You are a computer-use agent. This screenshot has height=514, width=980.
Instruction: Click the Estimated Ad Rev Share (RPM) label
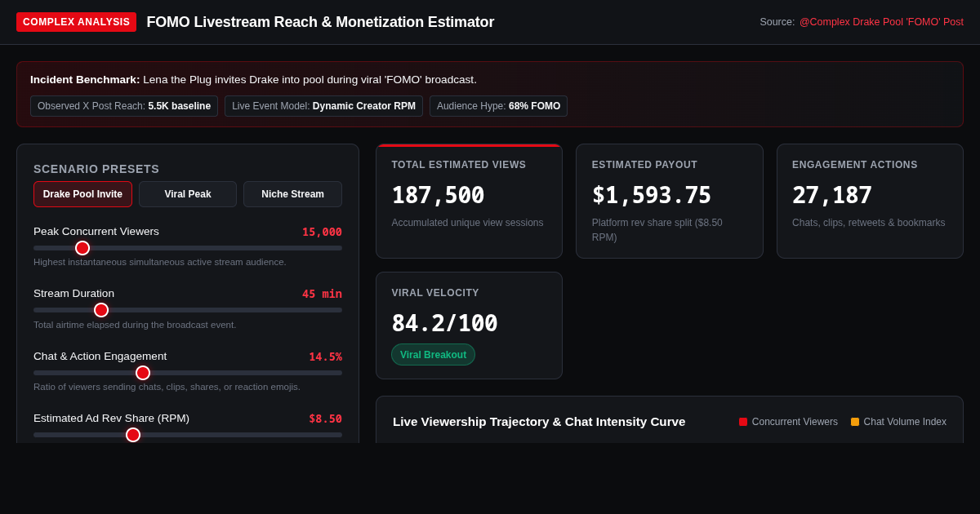coord(111,419)
